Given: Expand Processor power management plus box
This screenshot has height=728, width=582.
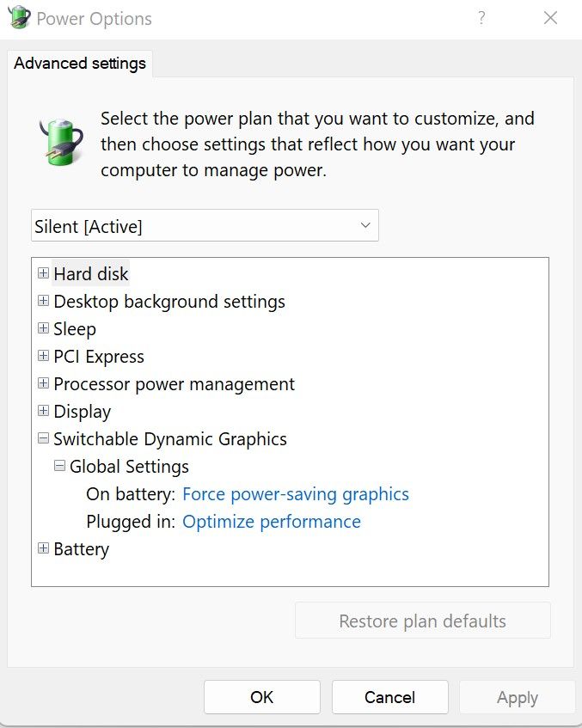Looking at the screenshot, I should pos(43,383).
